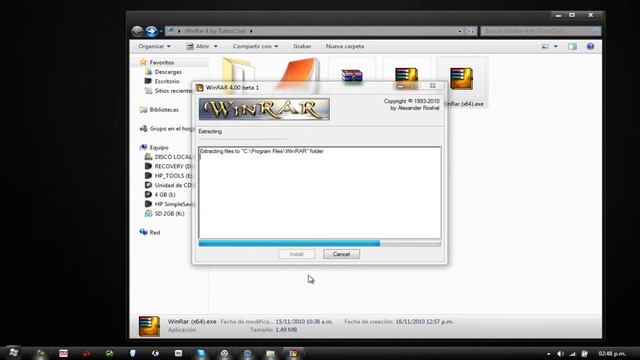Select Bibliotecas in the navigation pane

click(x=164, y=110)
